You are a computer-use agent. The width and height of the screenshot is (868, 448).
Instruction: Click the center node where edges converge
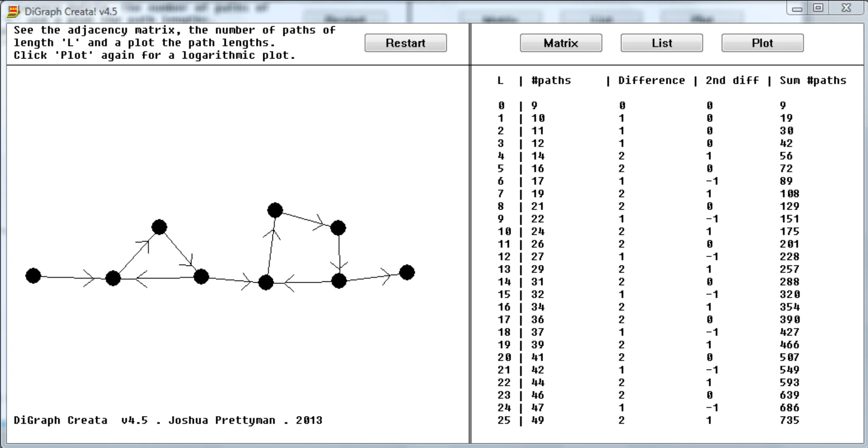pos(266,283)
